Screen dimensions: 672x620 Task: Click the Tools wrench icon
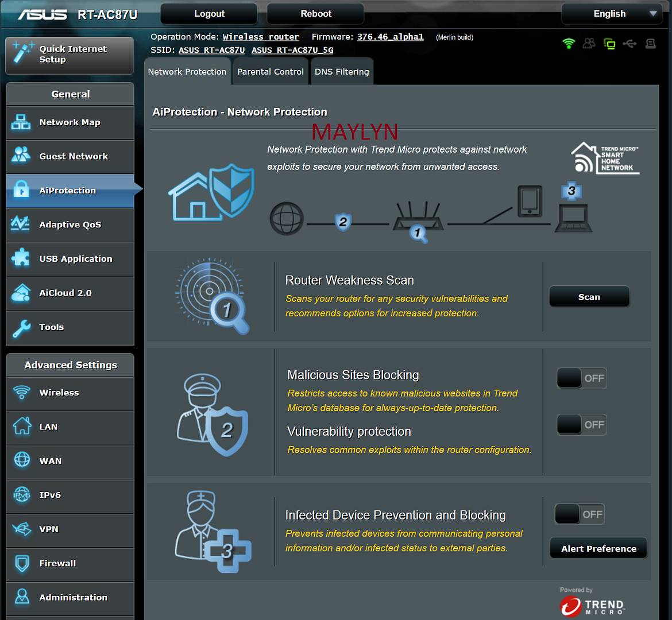pos(21,327)
